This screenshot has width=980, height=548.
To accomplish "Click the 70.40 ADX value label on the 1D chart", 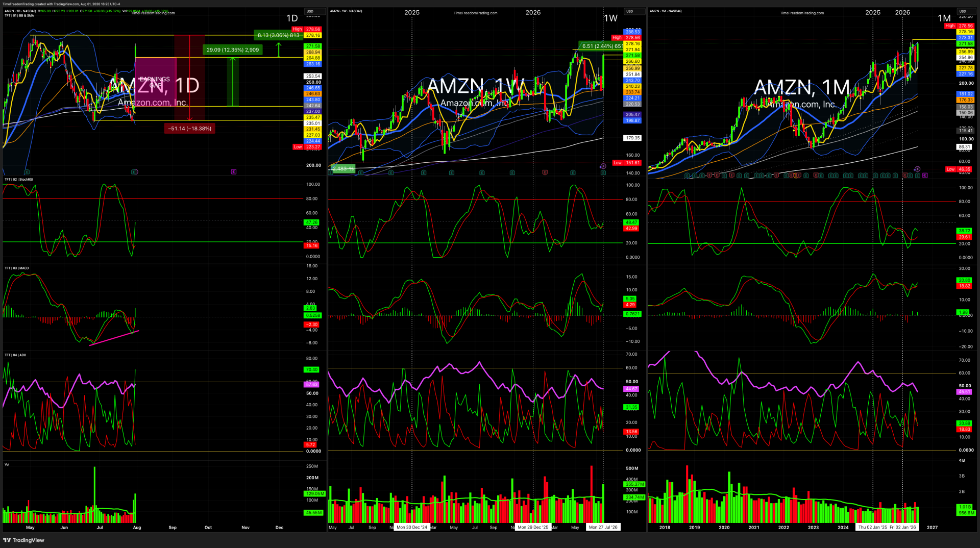I will click(x=311, y=370).
